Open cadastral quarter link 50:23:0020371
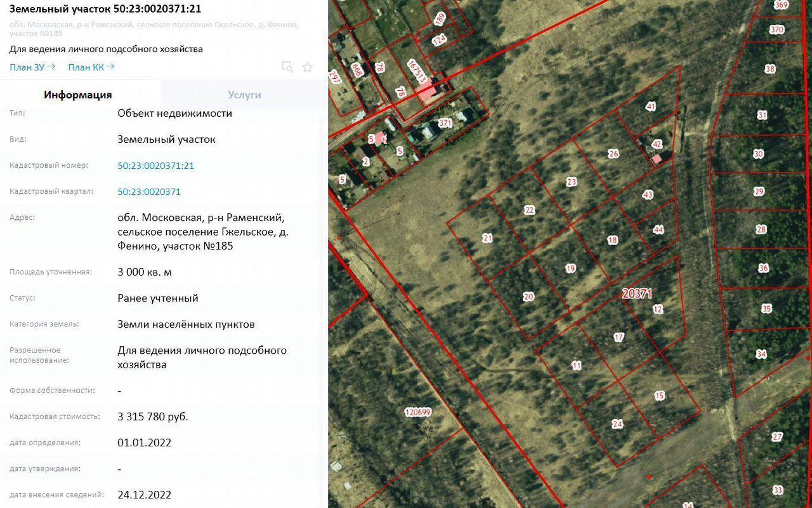The image size is (812, 508). pyautogui.click(x=149, y=192)
